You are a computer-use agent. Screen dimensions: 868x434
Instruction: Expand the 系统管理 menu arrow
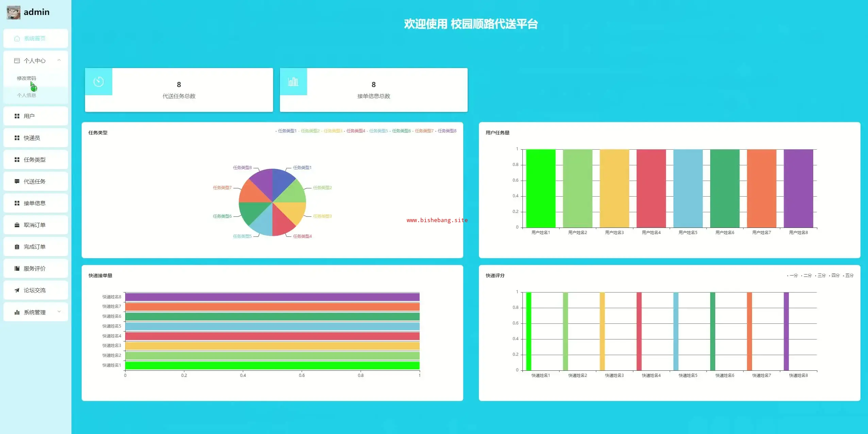59,312
